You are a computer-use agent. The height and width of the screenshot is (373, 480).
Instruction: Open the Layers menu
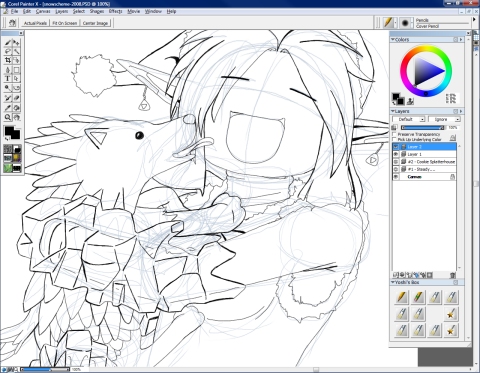[62, 11]
